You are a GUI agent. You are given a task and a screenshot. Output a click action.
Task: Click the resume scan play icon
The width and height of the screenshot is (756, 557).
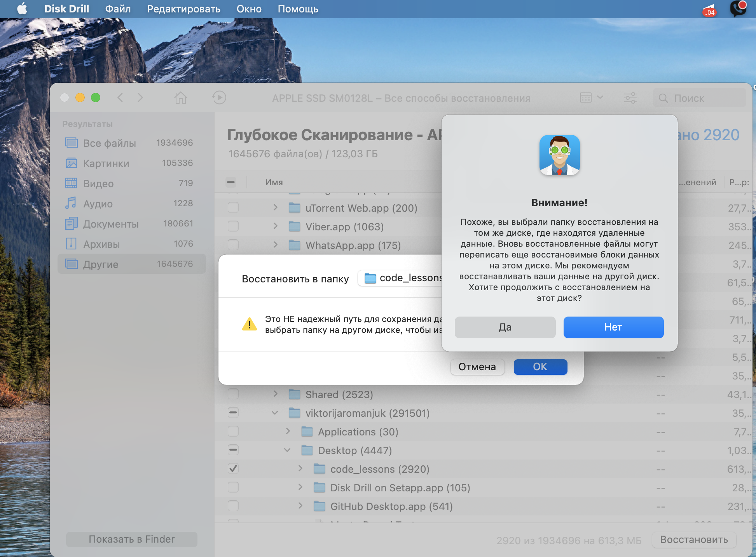(219, 97)
